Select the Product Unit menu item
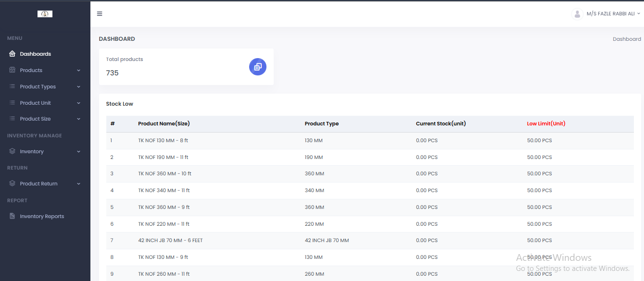This screenshot has width=644, height=281. [x=35, y=103]
